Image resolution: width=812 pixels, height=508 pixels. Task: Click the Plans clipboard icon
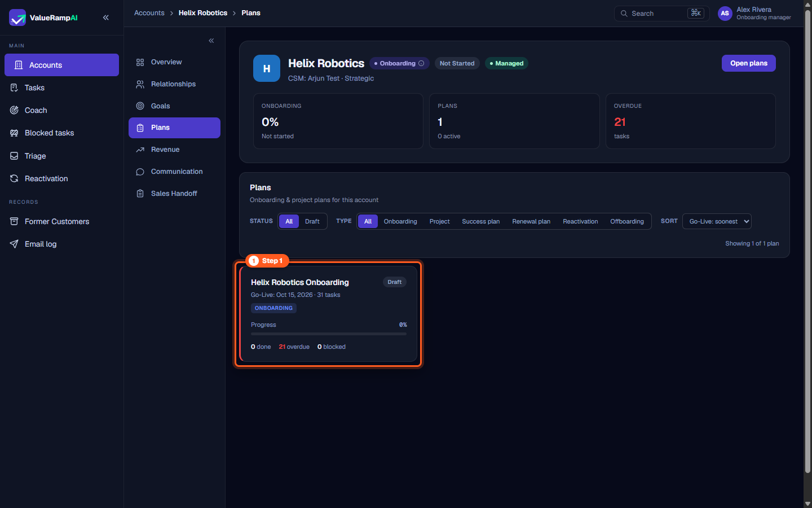coord(140,128)
